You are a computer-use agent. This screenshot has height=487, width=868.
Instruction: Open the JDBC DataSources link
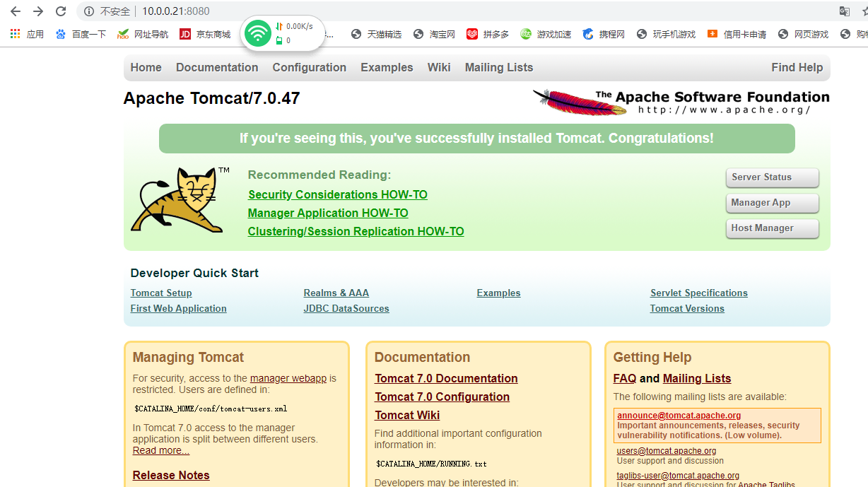coord(346,308)
